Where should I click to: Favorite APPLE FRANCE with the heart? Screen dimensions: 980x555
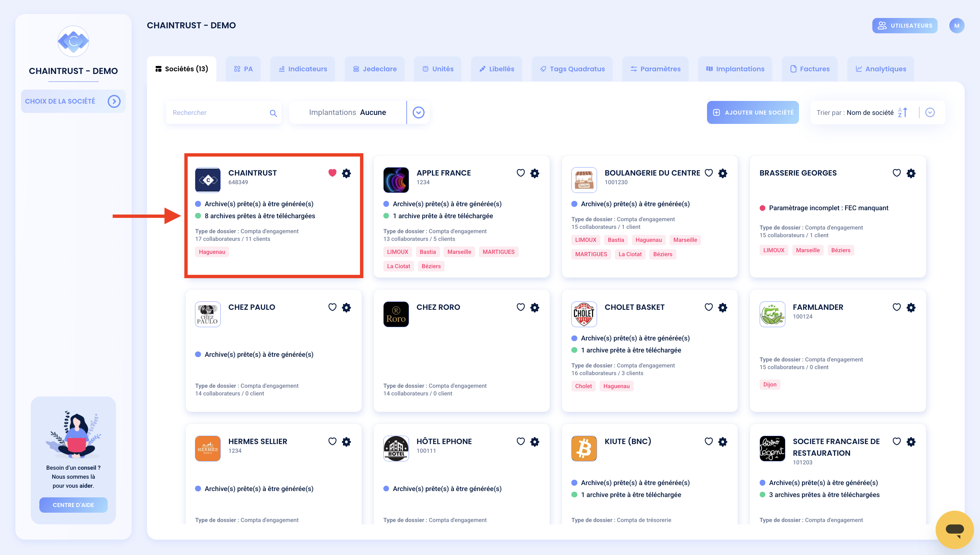pyautogui.click(x=521, y=173)
